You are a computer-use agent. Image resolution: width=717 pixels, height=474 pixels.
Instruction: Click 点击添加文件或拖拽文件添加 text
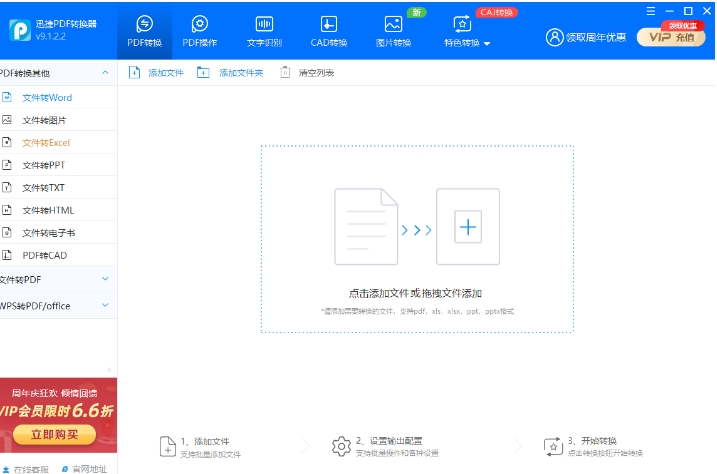pyautogui.click(x=415, y=293)
